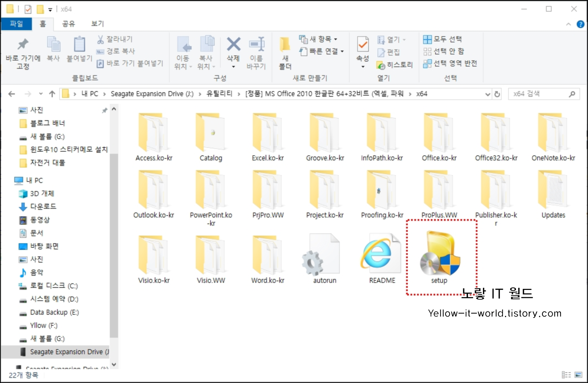Click the 유틸리티 breadcrumb segment

(x=220, y=94)
